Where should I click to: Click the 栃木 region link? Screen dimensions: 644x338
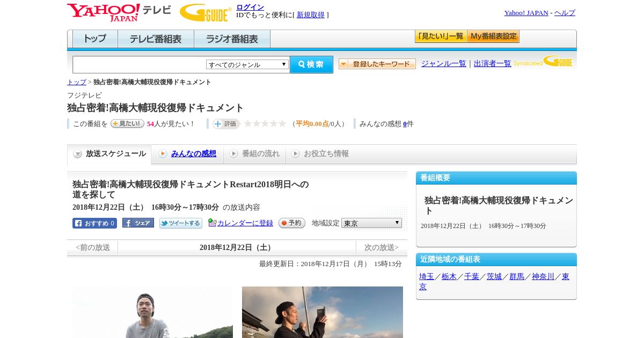449,276
